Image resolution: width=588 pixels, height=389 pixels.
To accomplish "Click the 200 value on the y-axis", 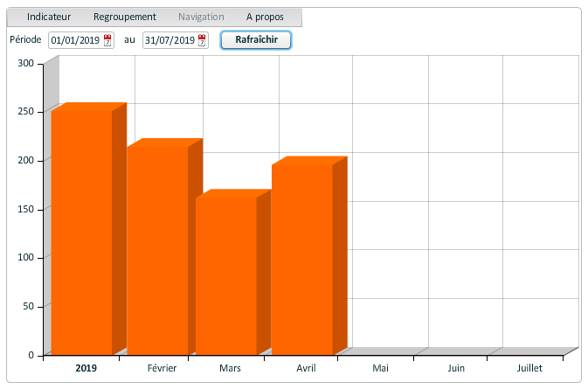I will click(25, 160).
